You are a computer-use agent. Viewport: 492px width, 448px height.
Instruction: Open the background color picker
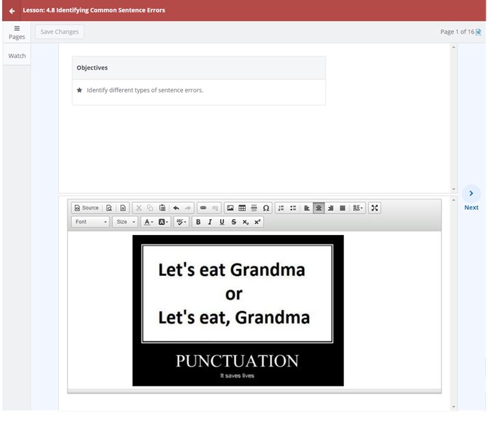[163, 222]
